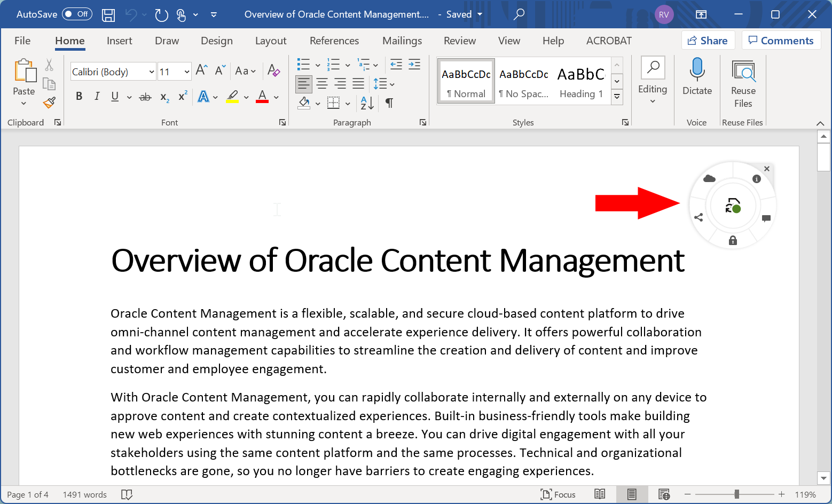Toggle bold formatting
The height and width of the screenshot is (504, 832).
point(79,97)
